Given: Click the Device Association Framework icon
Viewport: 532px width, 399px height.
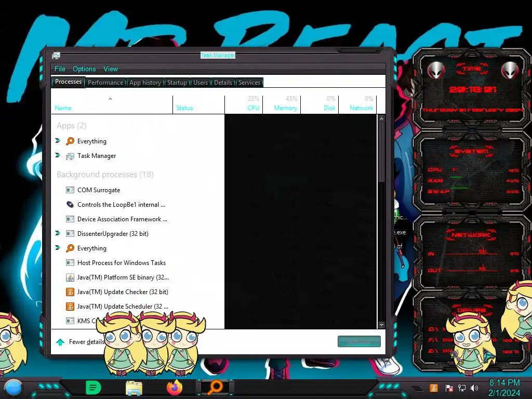Looking at the screenshot, I should [70, 219].
